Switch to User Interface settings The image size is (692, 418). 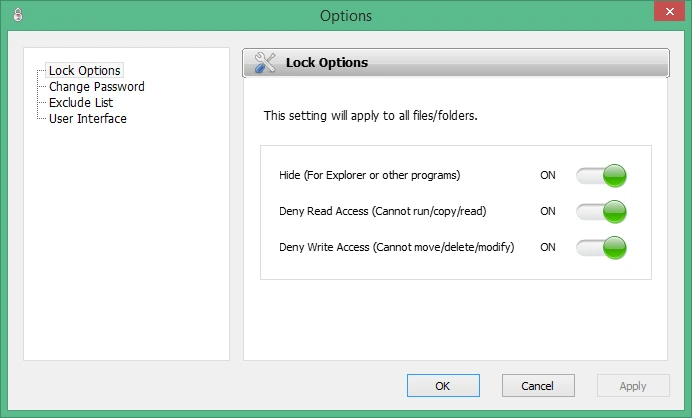click(87, 118)
